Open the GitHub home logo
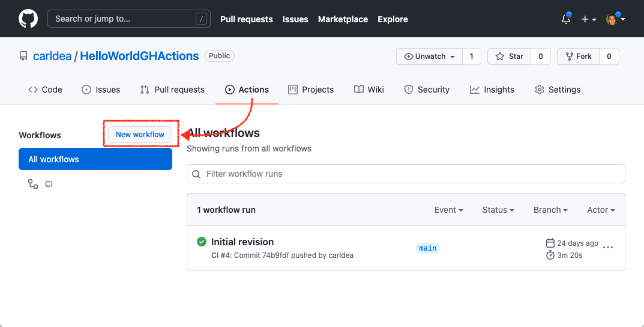This screenshot has width=644, height=327. tap(28, 19)
